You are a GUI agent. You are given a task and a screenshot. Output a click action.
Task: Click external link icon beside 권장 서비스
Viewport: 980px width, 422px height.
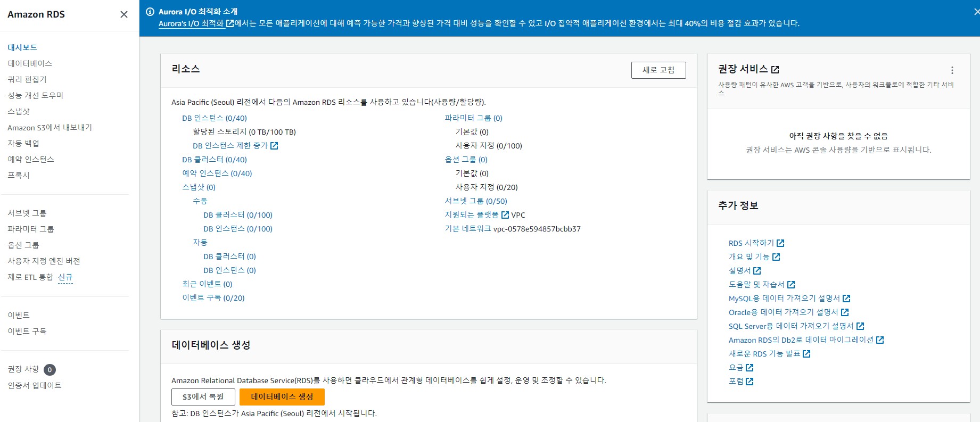click(x=775, y=70)
